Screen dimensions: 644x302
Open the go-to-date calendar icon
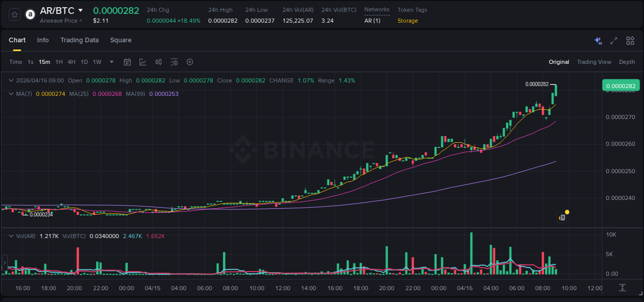pos(127,62)
